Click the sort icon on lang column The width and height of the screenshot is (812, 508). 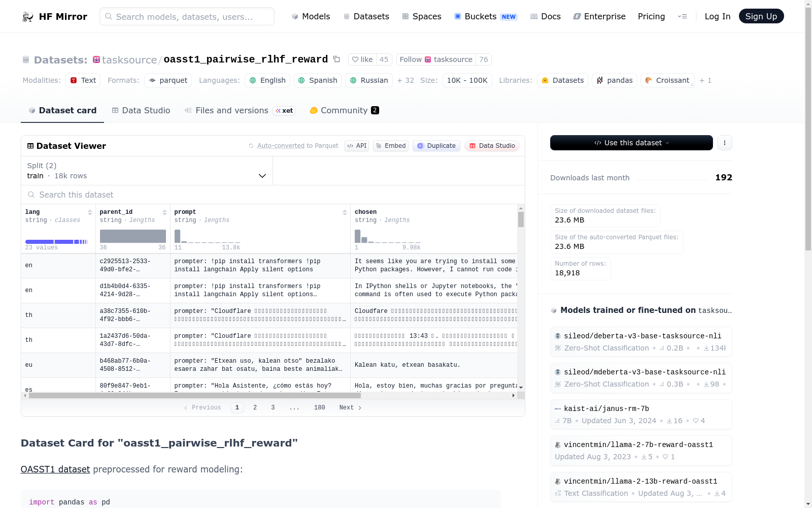(x=90, y=212)
